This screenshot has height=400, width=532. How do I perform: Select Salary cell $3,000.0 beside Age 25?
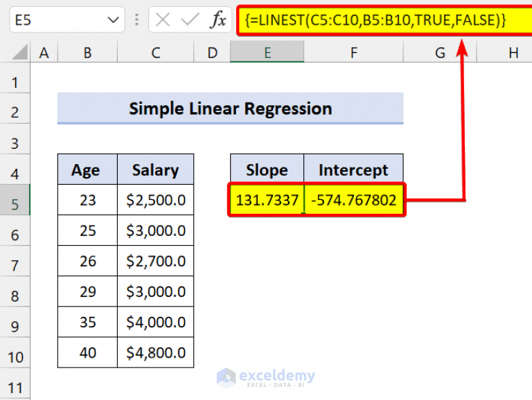[x=156, y=230]
